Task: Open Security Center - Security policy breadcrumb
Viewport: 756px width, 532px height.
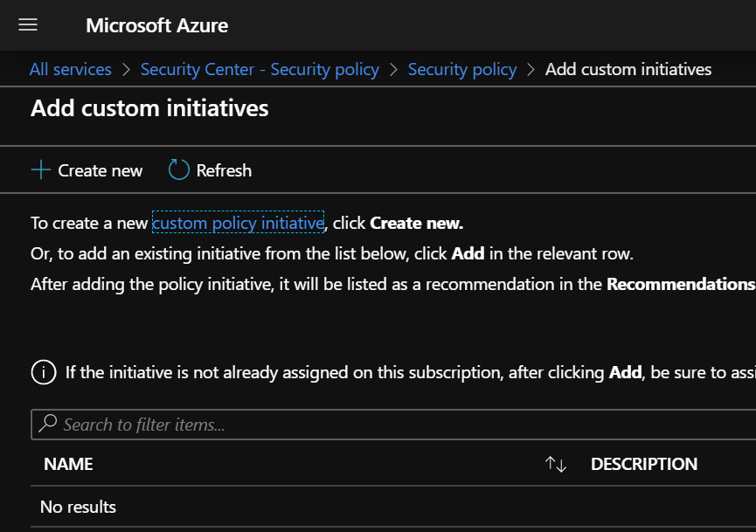Action: (x=260, y=69)
